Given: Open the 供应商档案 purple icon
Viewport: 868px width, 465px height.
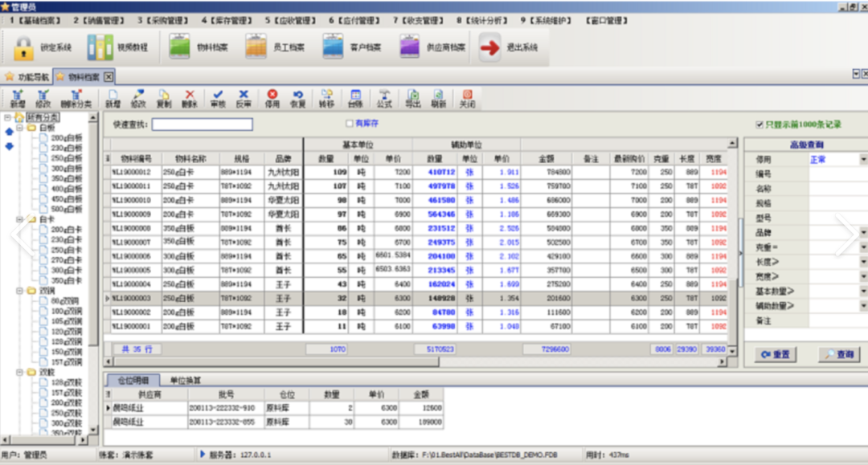Looking at the screenshot, I should click(x=409, y=47).
